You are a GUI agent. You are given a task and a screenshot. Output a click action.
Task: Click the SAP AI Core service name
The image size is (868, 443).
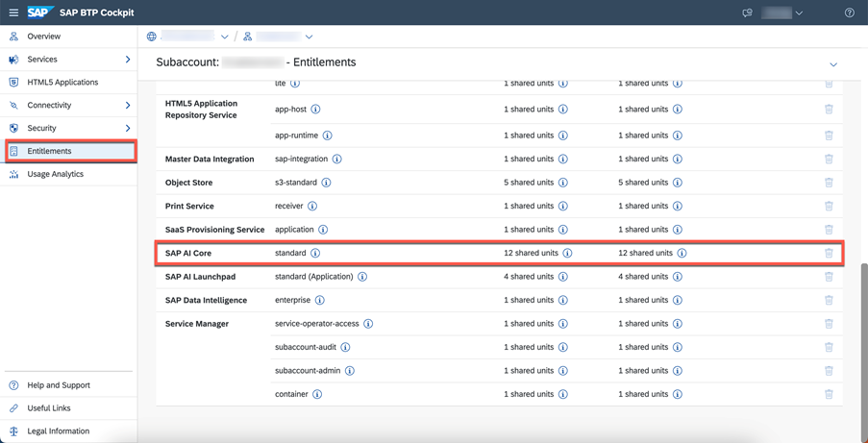[188, 253]
